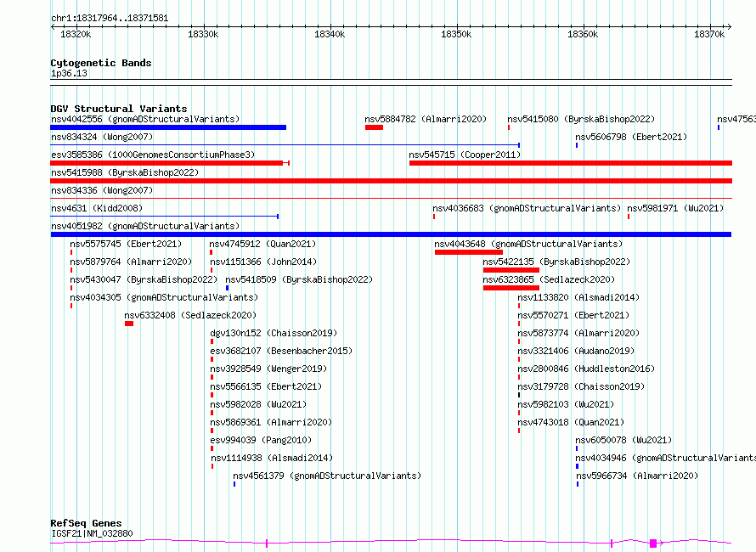The image size is (756, 552).
Task: Select nsv1133820 (Alsmadi2014) label
Action: tap(578, 297)
